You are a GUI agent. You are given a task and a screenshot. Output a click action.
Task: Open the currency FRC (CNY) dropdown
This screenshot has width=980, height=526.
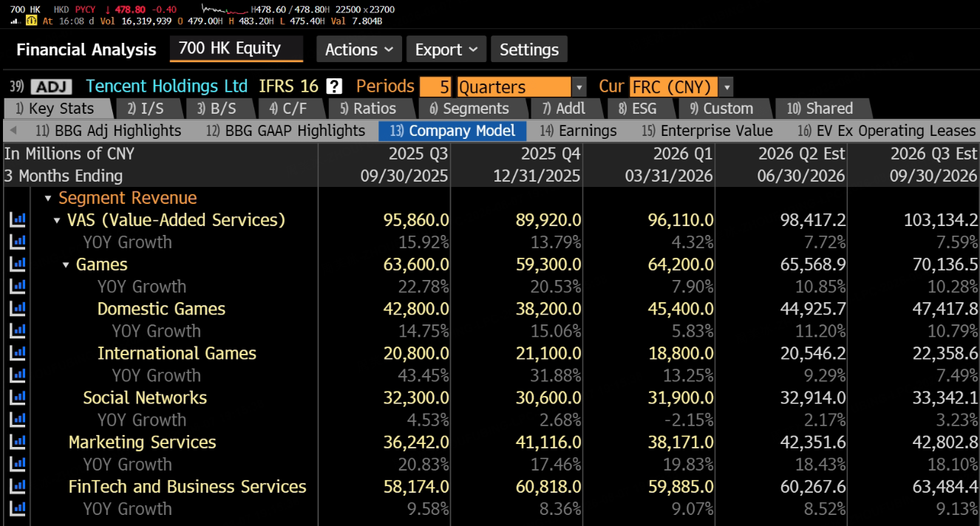click(x=681, y=86)
